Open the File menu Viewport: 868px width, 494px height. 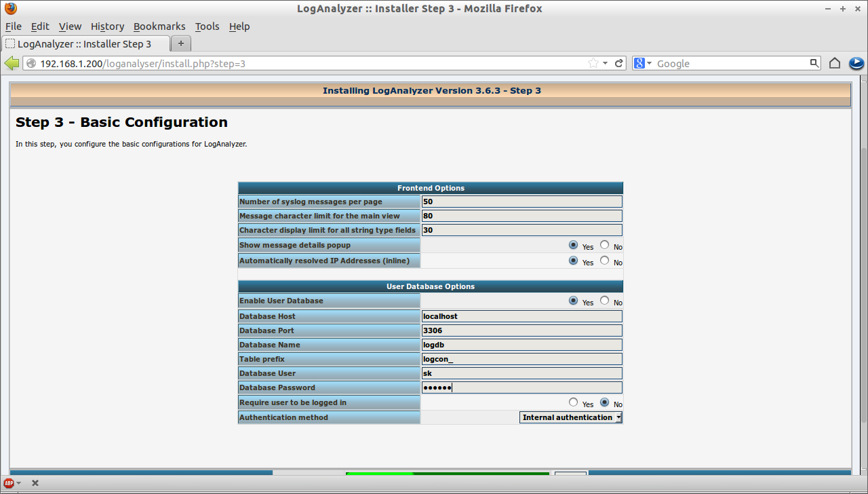(14, 26)
